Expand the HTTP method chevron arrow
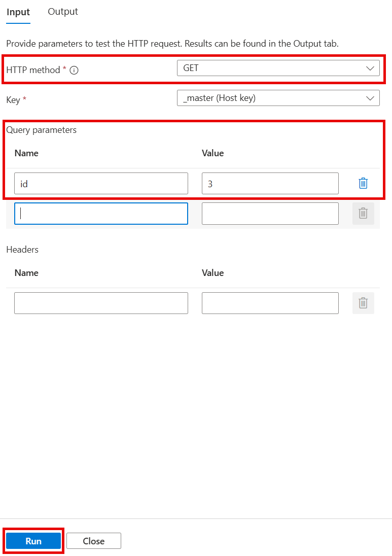 pos(370,68)
